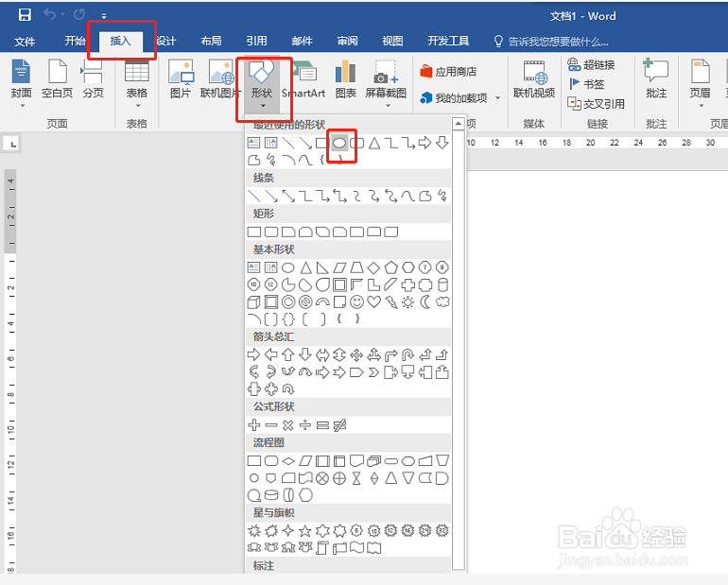The height and width of the screenshot is (585, 728).
Task: Pick the diamond basic shape
Action: (373, 267)
